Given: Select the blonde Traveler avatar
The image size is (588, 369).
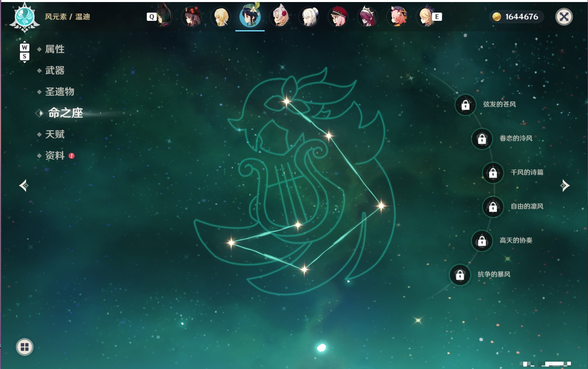Looking at the screenshot, I should point(221,17).
